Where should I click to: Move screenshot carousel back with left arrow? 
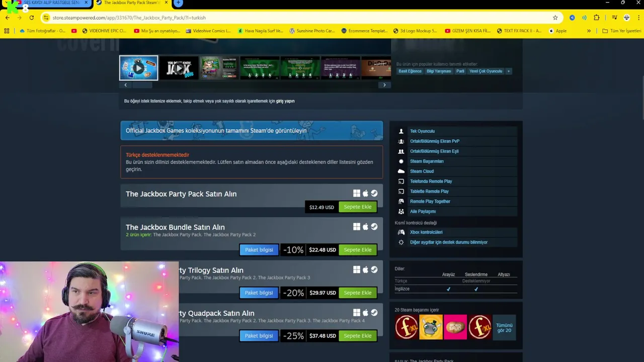tap(125, 85)
